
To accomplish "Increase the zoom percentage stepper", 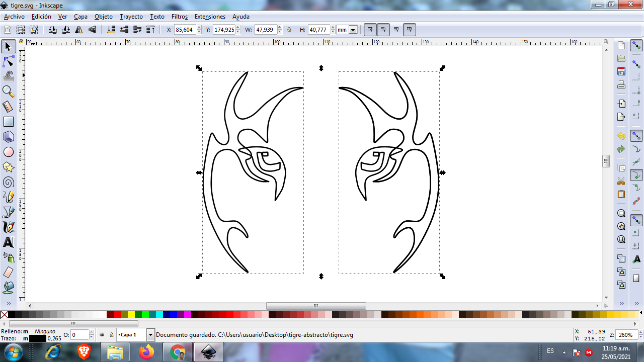I will coord(640,332).
